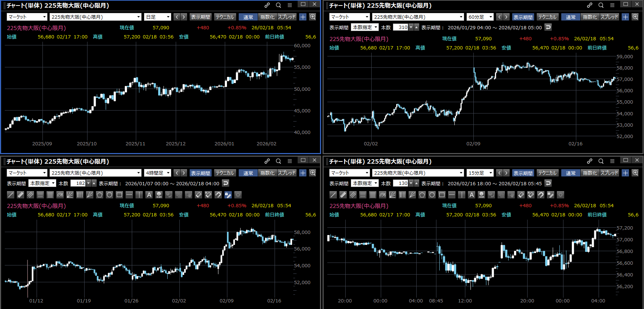Viewport: 644px width, 309px height.
Task: Expand 本数指定 dropdown in 60分足 chart
Action: [x=365, y=27]
